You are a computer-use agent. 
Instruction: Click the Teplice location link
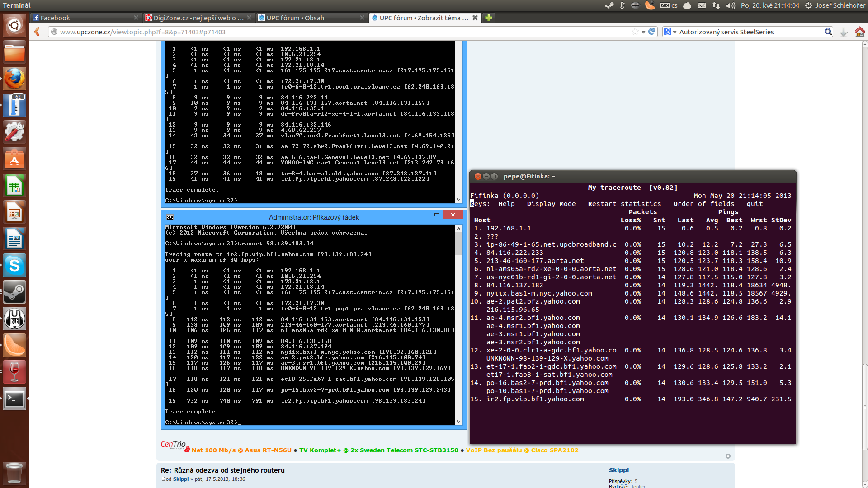click(x=638, y=486)
